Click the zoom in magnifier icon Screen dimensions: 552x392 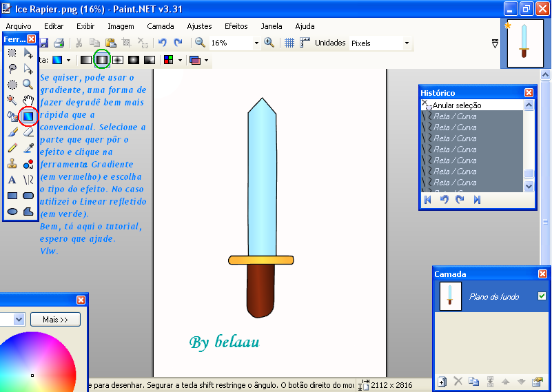click(269, 43)
